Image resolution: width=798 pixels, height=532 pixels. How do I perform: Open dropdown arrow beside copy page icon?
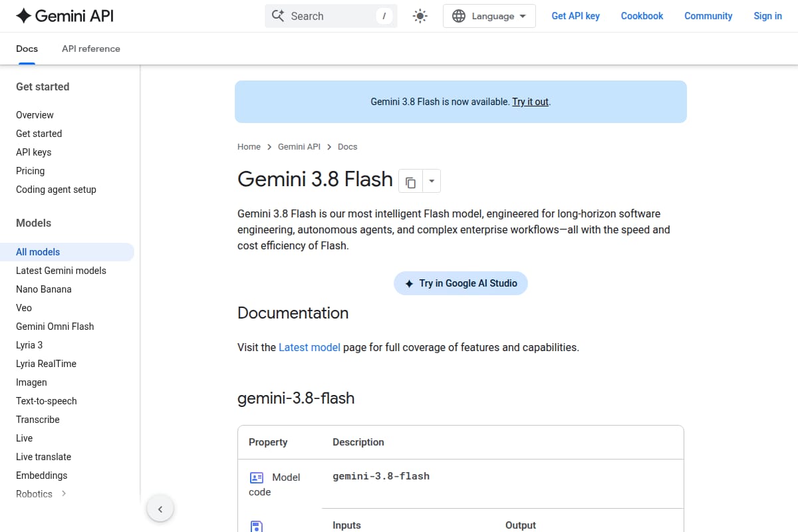432,181
